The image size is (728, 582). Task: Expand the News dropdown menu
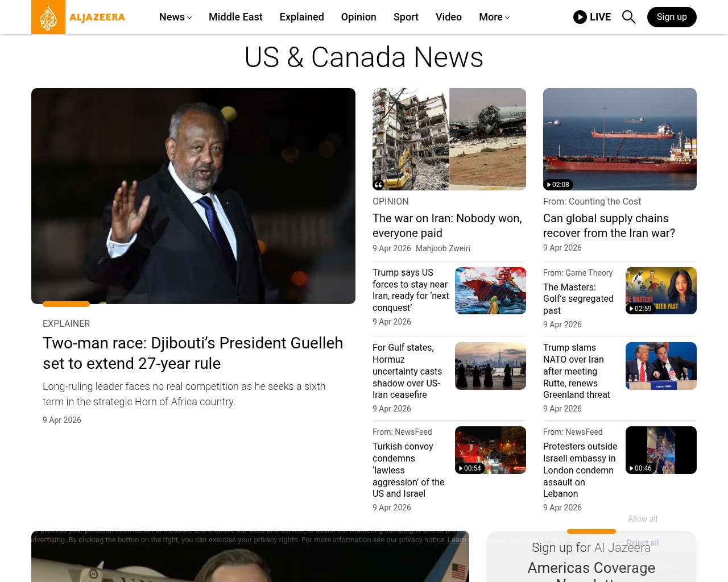(x=175, y=17)
